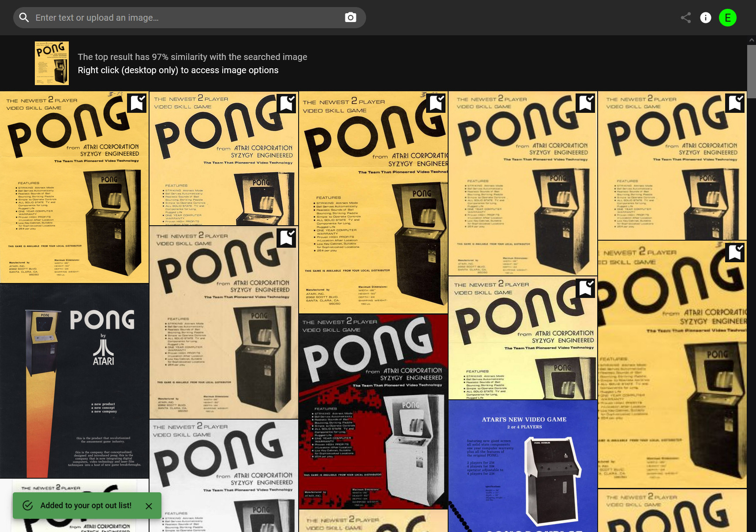Click 'Right click (desktop only) to access image options' text
The height and width of the screenshot is (532, 756).
tap(178, 70)
